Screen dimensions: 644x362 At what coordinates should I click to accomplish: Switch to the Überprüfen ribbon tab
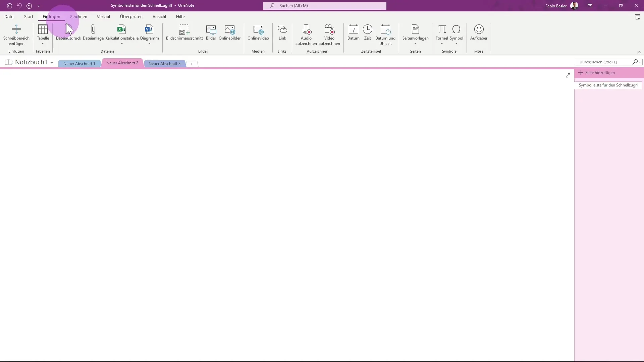point(131,16)
